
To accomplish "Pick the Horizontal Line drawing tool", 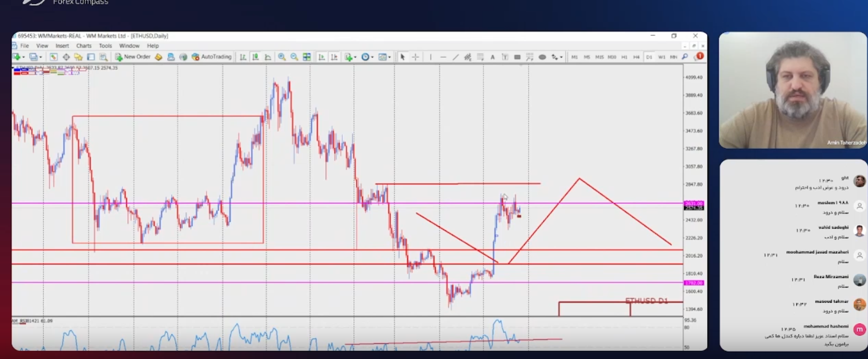I will pyautogui.click(x=443, y=57).
